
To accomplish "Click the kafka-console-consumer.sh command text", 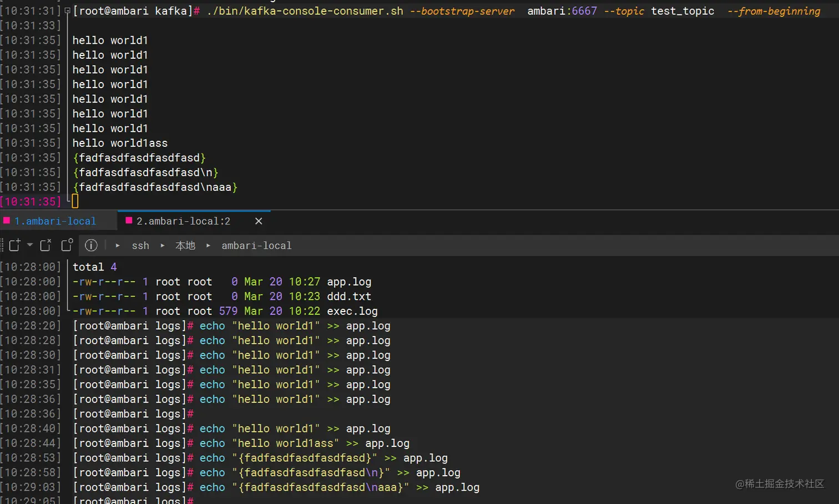I will click(x=305, y=11).
